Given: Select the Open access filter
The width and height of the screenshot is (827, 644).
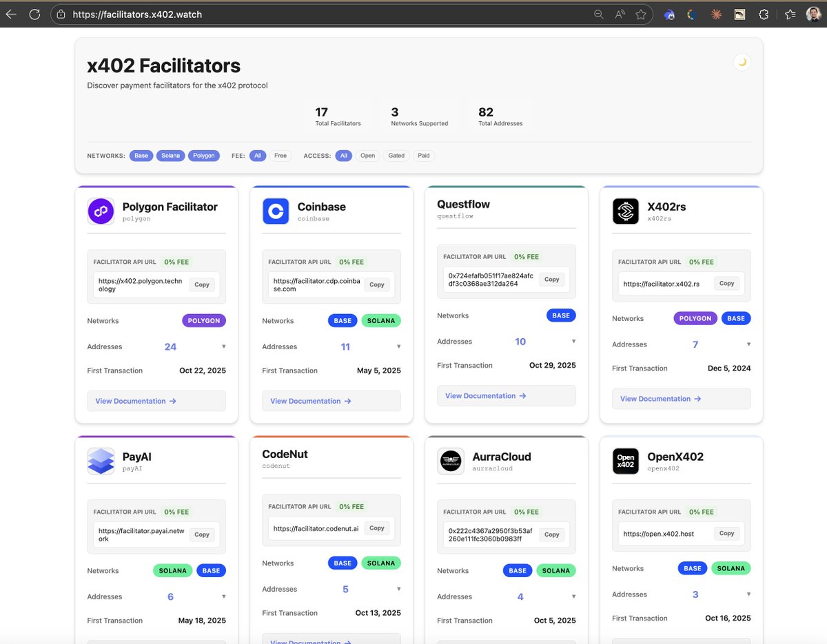Looking at the screenshot, I should (368, 156).
